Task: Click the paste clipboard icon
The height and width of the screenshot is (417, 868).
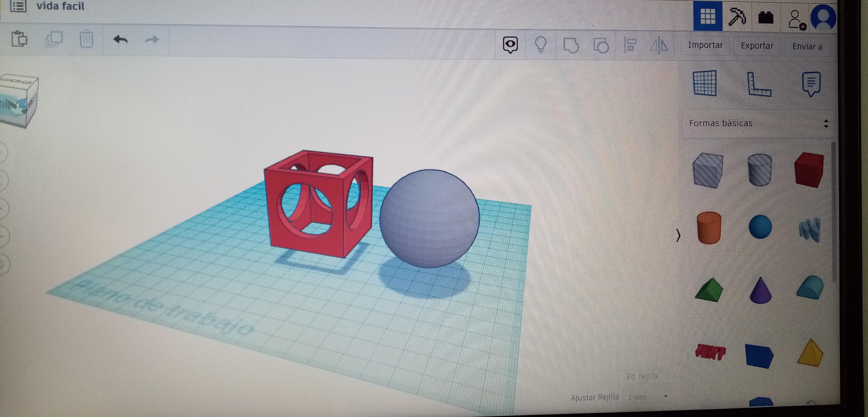Action: point(19,39)
